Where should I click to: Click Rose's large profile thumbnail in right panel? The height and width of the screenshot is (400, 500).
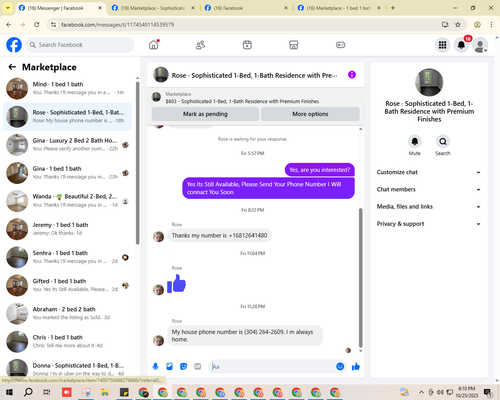429,82
